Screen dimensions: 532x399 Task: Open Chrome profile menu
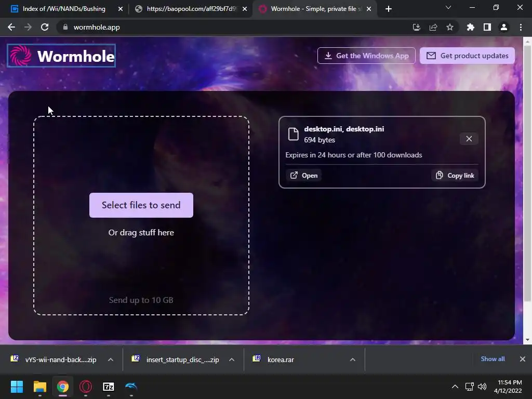coord(504,27)
